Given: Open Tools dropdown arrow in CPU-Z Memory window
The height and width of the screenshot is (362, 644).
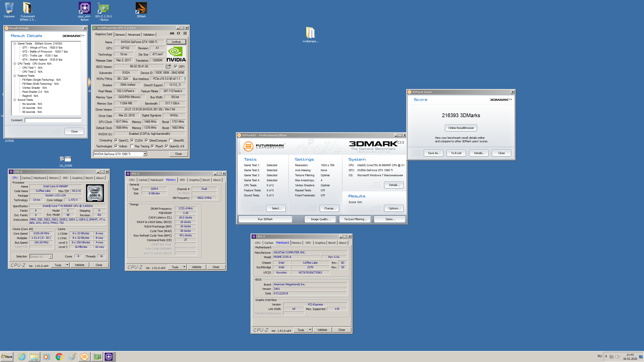Looking at the screenshot, I should pos(184,267).
